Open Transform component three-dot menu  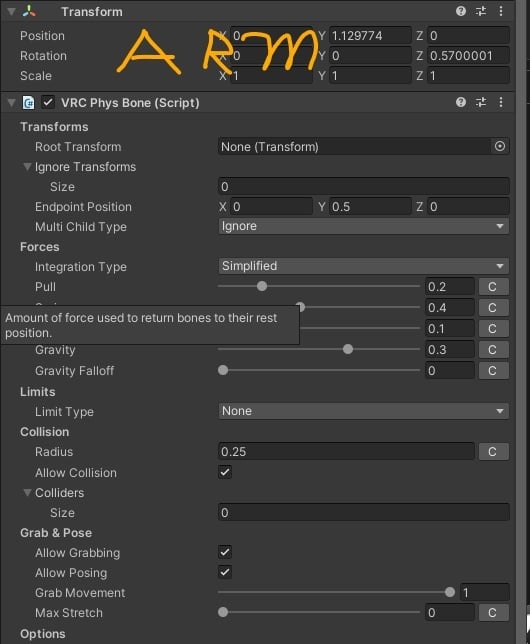click(x=500, y=11)
